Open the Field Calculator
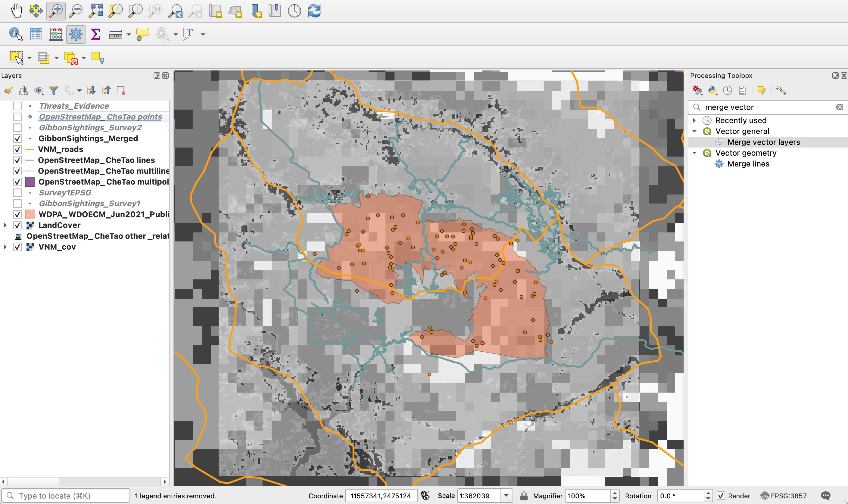848x504 pixels. coord(56,34)
